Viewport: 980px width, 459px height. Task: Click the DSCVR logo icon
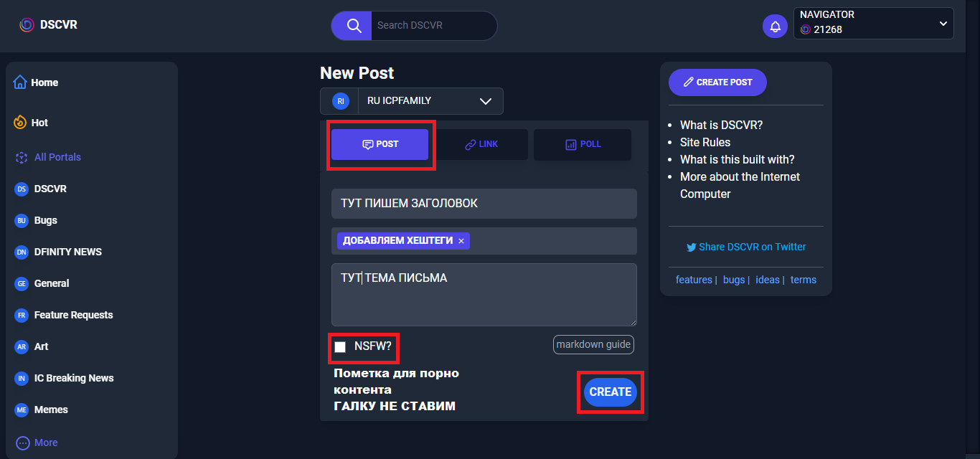click(27, 25)
